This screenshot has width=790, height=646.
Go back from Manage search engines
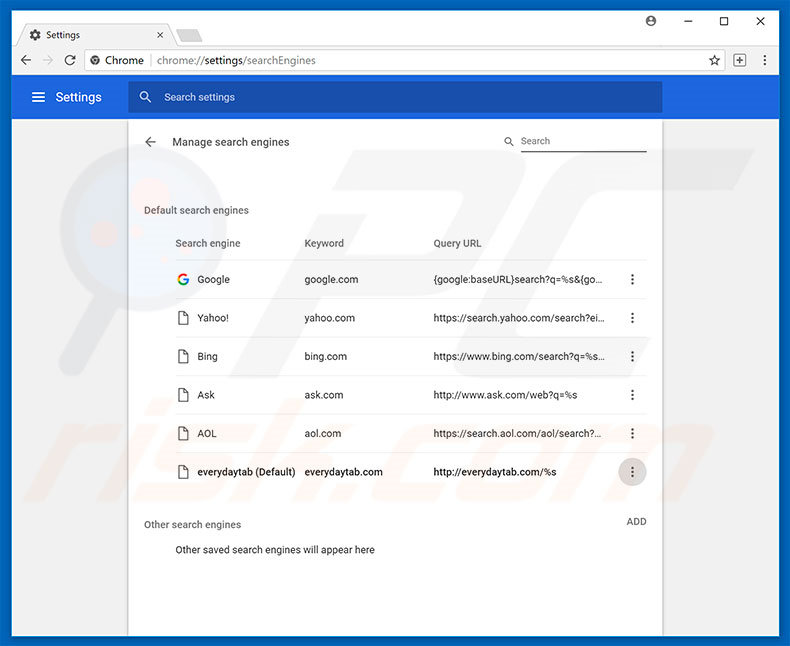(x=150, y=142)
